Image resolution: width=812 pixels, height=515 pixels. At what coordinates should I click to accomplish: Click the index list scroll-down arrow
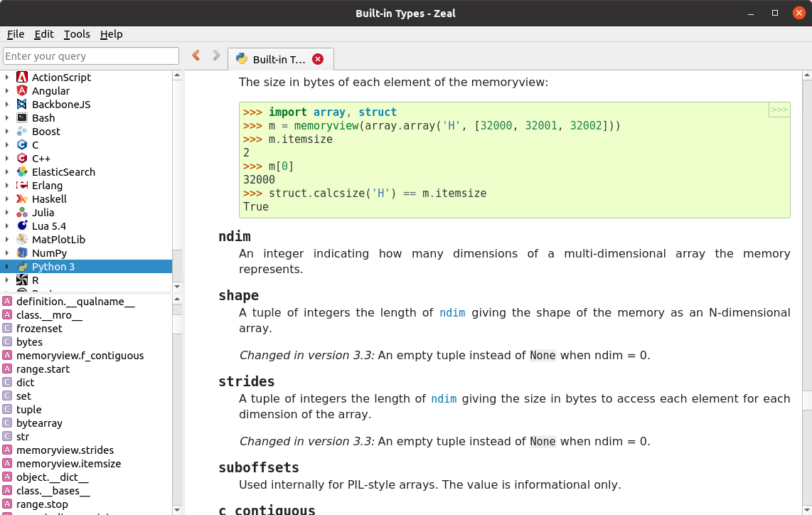tap(177, 510)
